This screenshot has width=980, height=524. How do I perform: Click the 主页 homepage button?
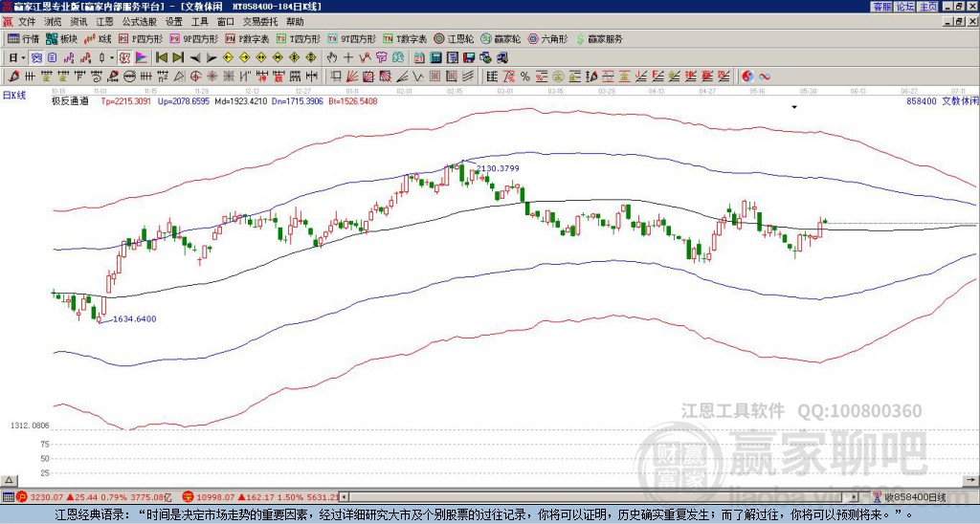[x=927, y=7]
